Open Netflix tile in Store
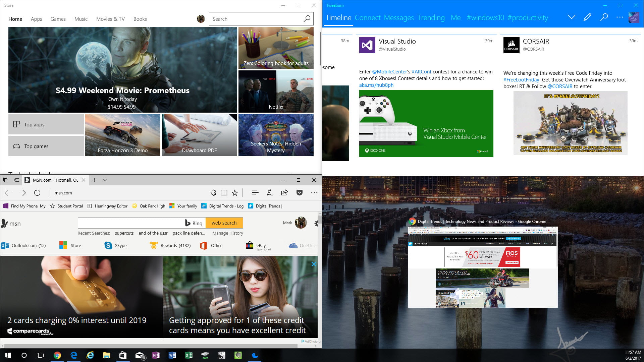 click(x=276, y=91)
